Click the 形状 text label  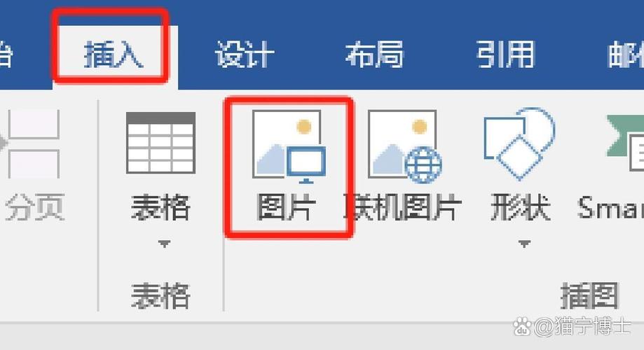(x=521, y=207)
